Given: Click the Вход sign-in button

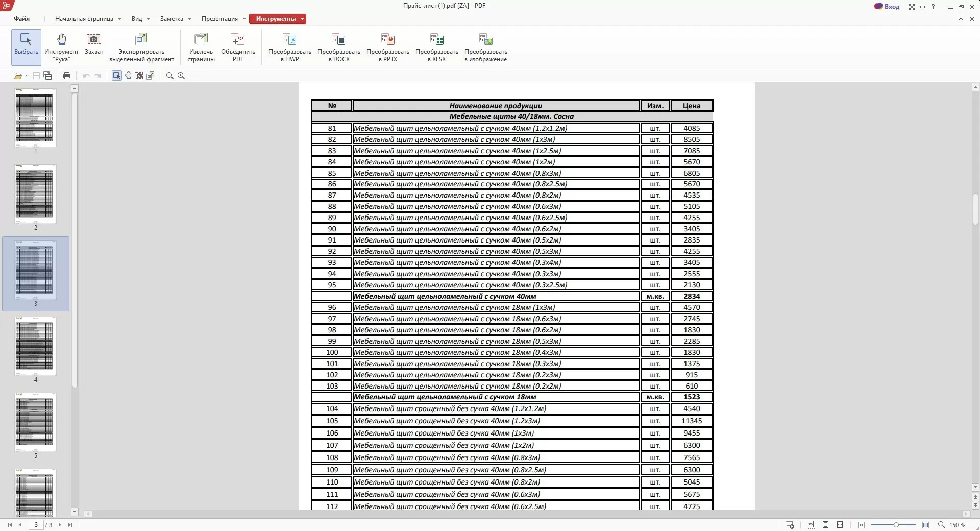Looking at the screenshot, I should click(887, 7).
